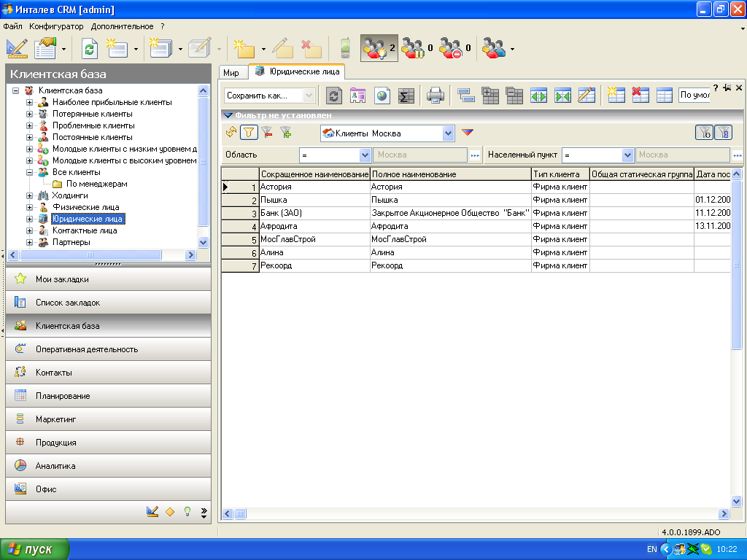This screenshot has width=747, height=560.
Task: Click the widen columns green arrows icon
Action: 538,96
